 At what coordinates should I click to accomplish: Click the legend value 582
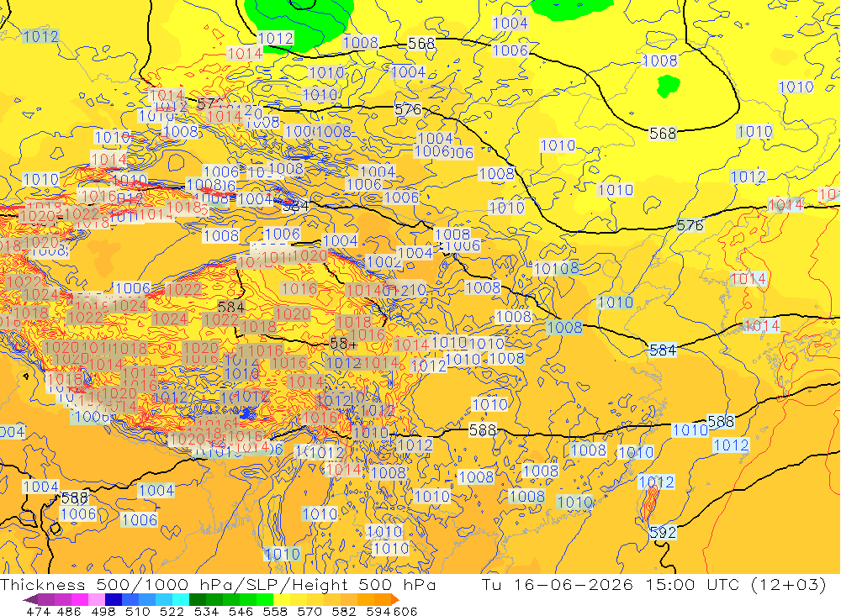[344, 611]
